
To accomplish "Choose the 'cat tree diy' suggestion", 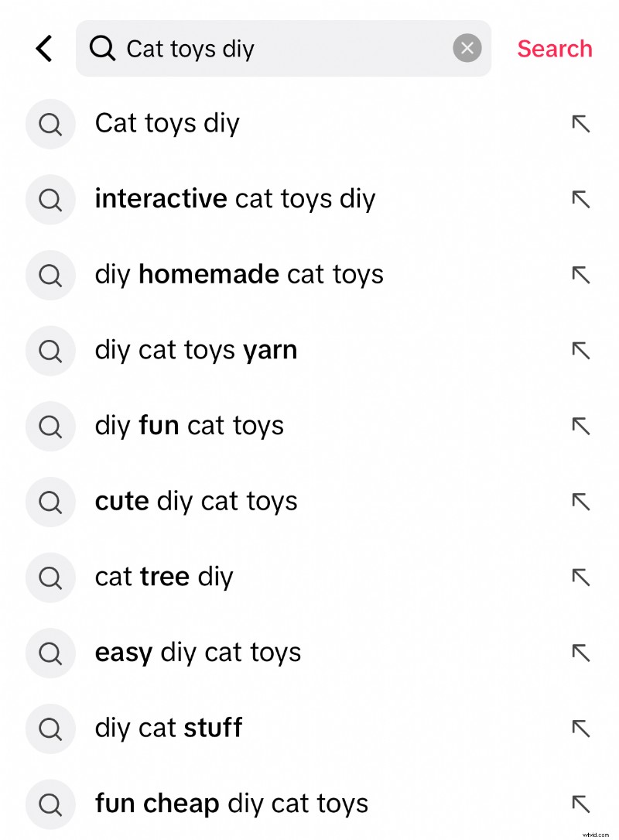I will (x=163, y=577).
